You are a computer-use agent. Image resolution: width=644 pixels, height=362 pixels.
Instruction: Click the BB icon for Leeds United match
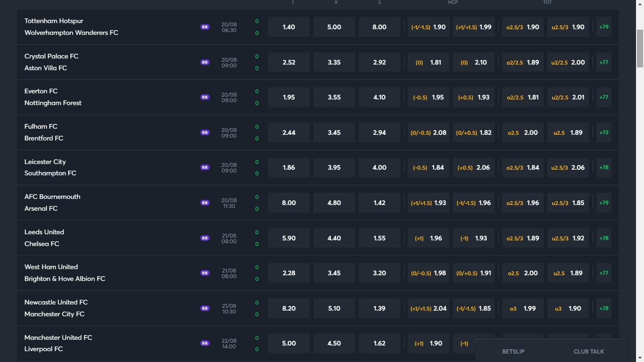tap(205, 238)
